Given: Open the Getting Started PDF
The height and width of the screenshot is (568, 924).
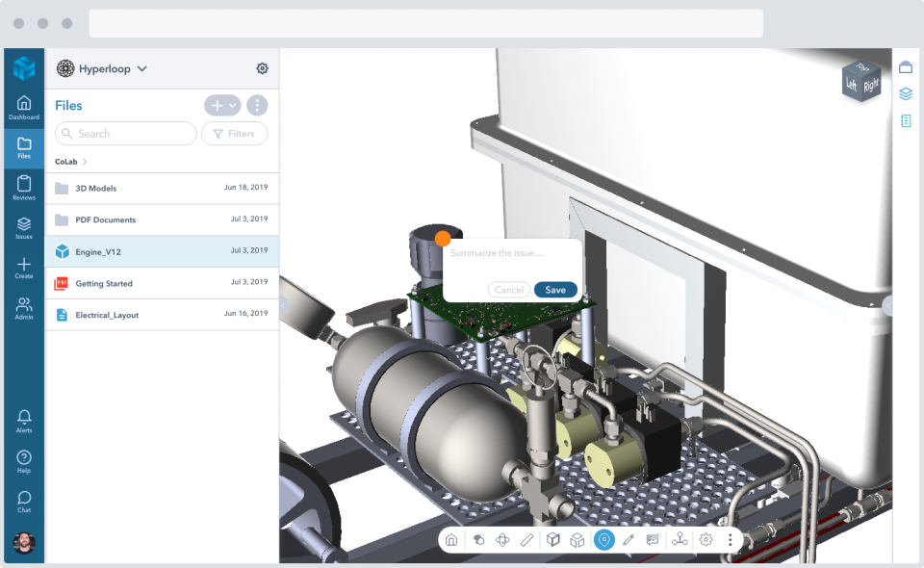Looking at the screenshot, I should [162, 283].
